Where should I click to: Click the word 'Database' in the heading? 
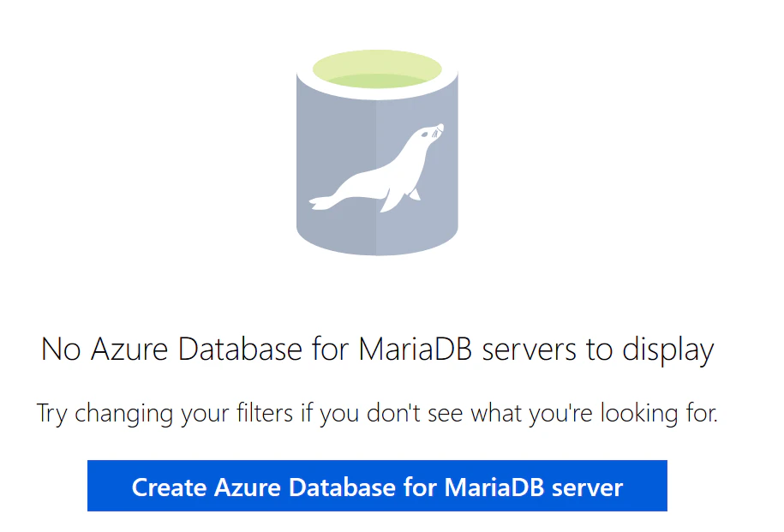[240, 349]
